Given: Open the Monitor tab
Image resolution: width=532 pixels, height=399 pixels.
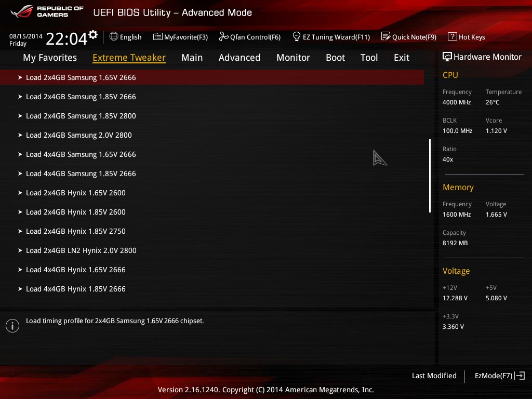Looking at the screenshot, I should [293, 58].
